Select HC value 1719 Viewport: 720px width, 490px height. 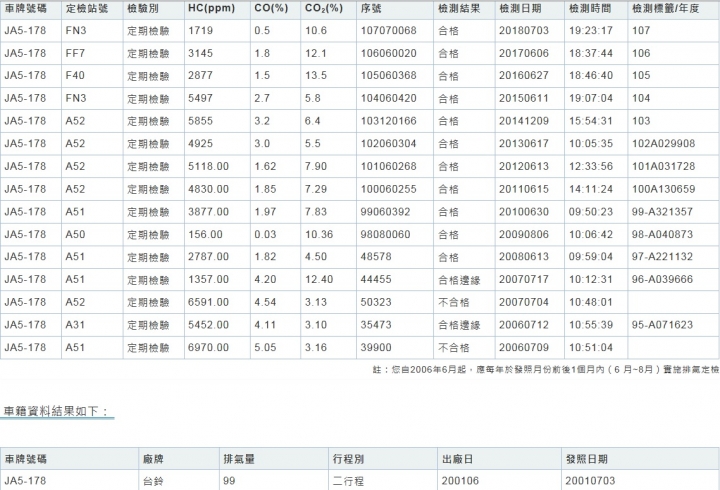pyautogui.click(x=200, y=30)
